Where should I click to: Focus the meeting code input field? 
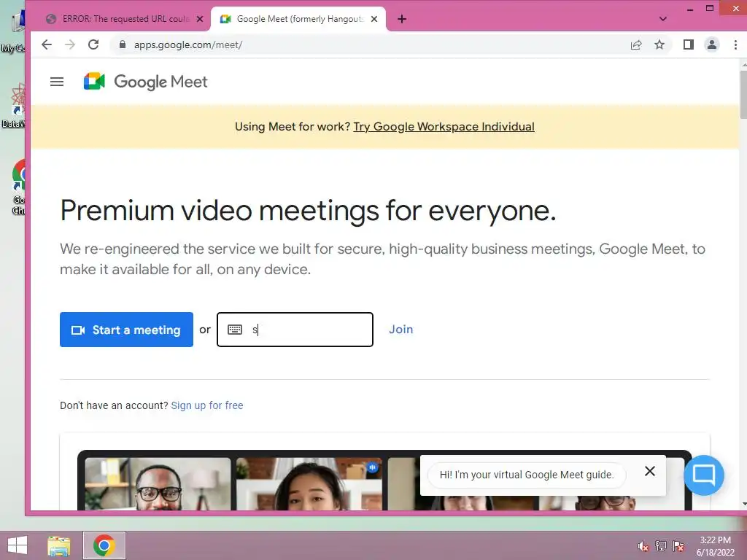(295, 330)
